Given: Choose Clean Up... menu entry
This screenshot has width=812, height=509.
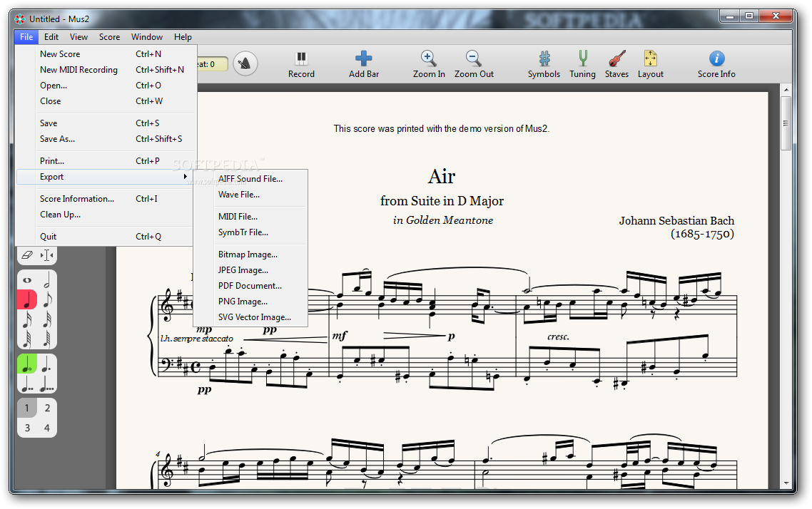Looking at the screenshot, I should (x=106, y=214).
